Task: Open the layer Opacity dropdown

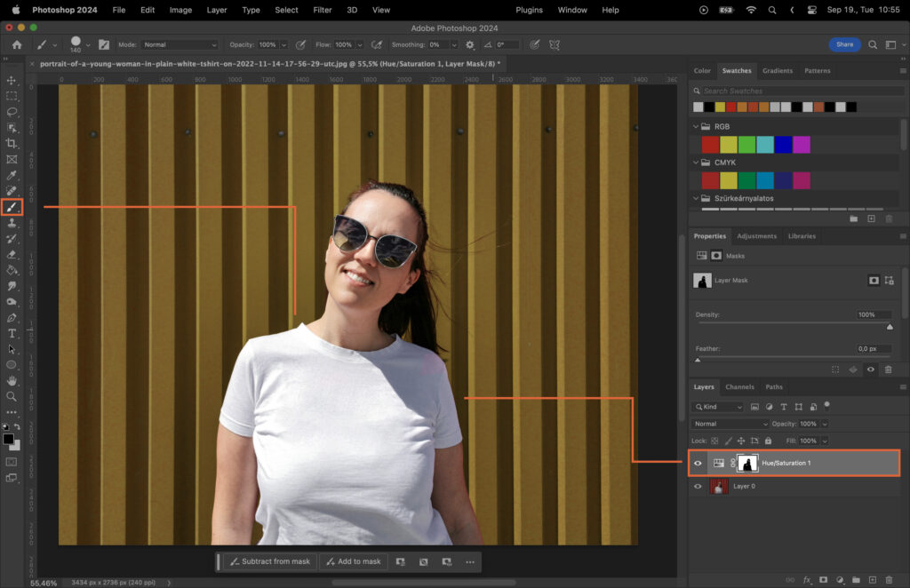Action: coord(825,424)
